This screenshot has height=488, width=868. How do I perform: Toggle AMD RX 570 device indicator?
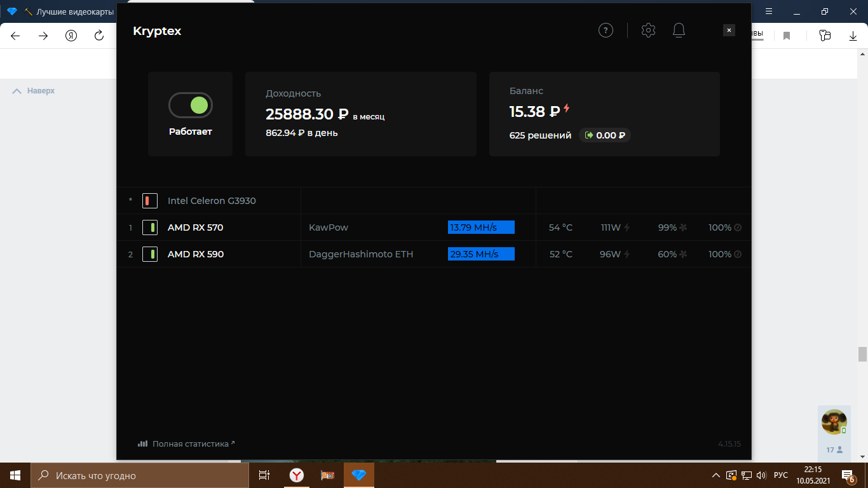[x=149, y=227]
